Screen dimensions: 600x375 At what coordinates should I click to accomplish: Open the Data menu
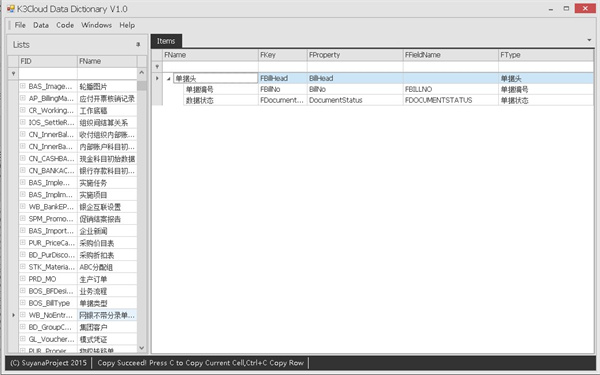click(41, 25)
